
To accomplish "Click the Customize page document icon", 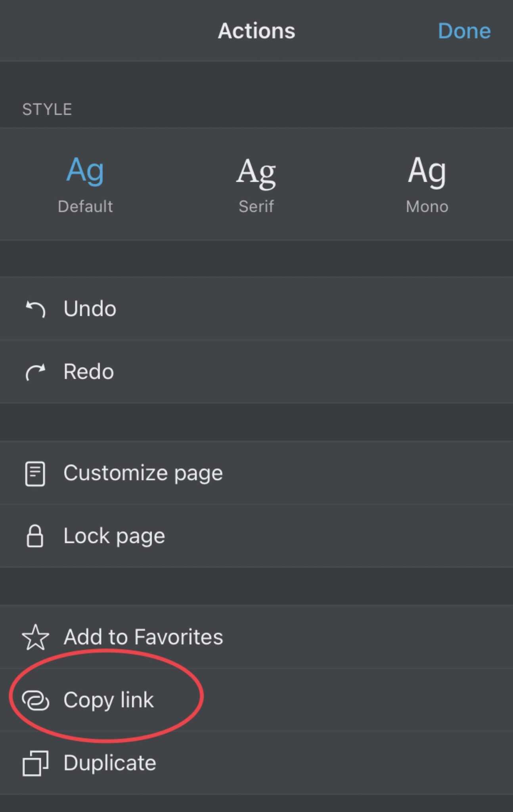I will (35, 473).
